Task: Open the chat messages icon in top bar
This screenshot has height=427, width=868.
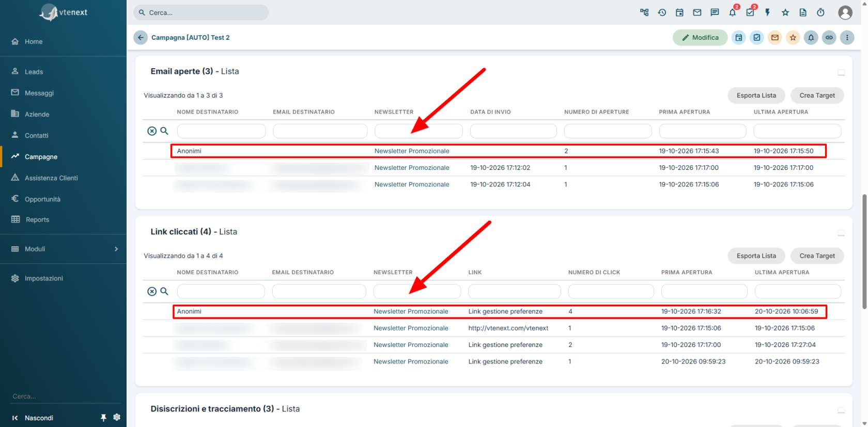Action: click(x=715, y=12)
